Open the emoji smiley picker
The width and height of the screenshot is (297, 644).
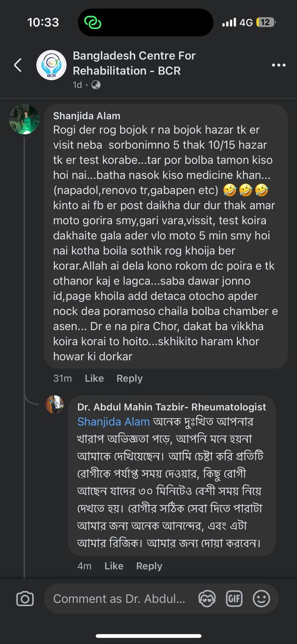click(x=261, y=599)
